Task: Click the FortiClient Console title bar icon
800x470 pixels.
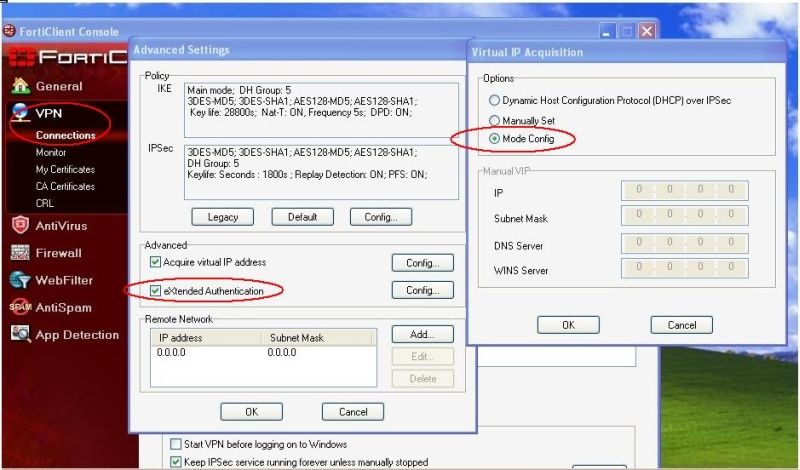Action: (x=9, y=31)
